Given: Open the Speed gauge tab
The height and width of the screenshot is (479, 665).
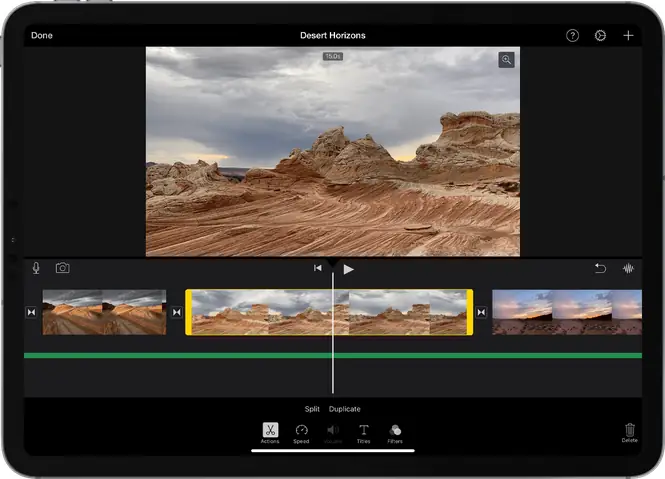Looking at the screenshot, I should [301, 434].
